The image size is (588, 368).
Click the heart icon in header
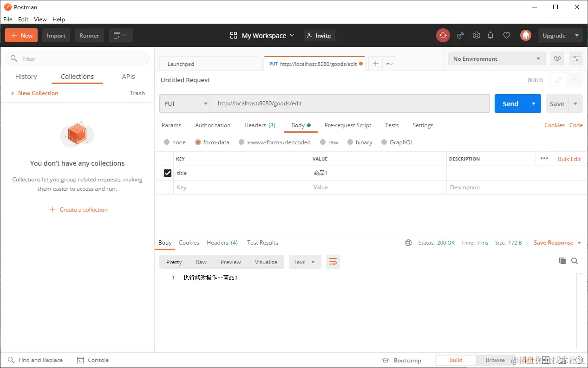[x=507, y=35]
